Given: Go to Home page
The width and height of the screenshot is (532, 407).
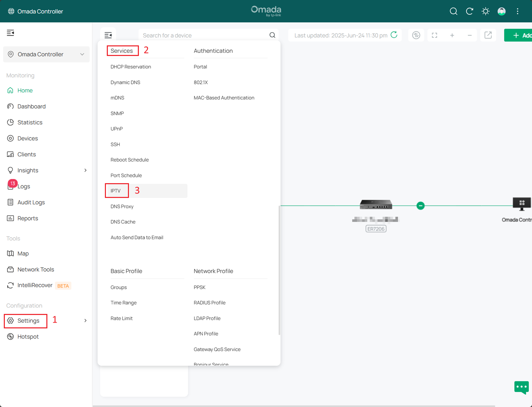Looking at the screenshot, I should (x=25, y=90).
